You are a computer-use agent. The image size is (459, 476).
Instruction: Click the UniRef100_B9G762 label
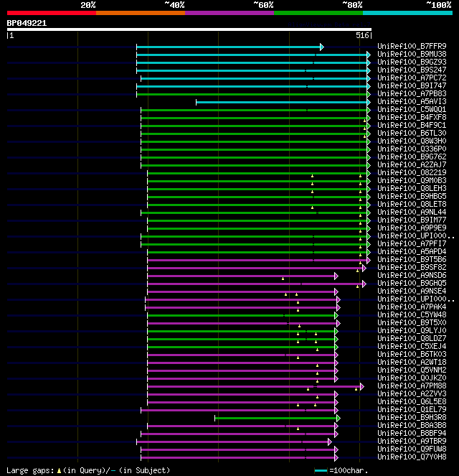click(412, 157)
